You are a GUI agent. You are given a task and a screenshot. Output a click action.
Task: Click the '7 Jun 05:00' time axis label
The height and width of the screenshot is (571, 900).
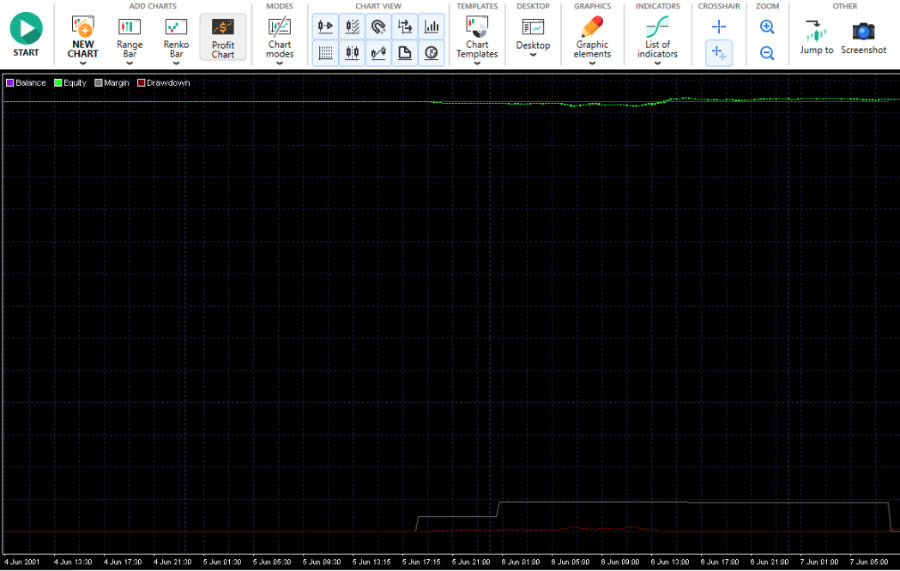(x=868, y=562)
